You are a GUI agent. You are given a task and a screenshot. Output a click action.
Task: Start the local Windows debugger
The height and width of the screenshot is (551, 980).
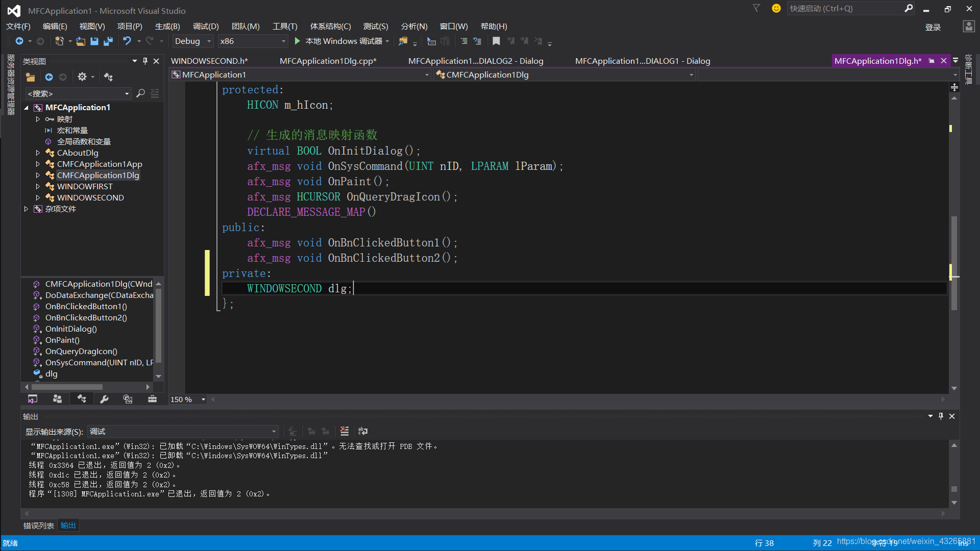(298, 41)
